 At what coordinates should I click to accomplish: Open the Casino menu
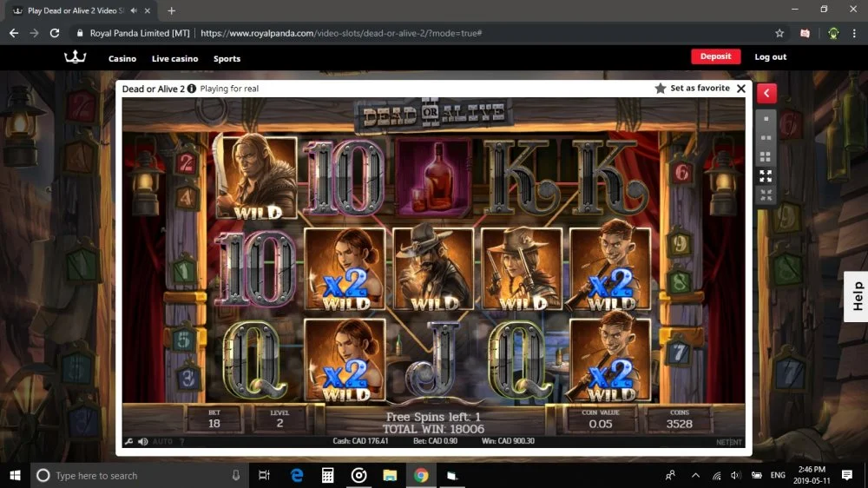(122, 59)
